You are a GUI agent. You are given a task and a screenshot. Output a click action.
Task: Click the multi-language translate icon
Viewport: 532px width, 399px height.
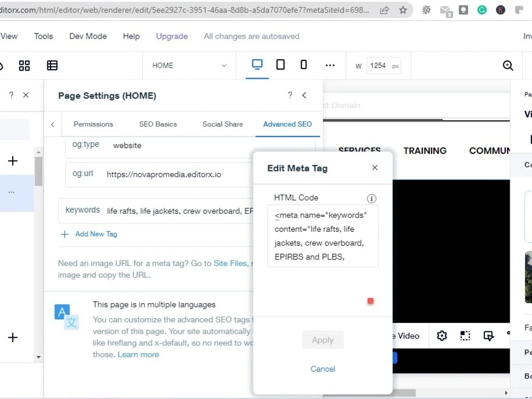coord(66,317)
